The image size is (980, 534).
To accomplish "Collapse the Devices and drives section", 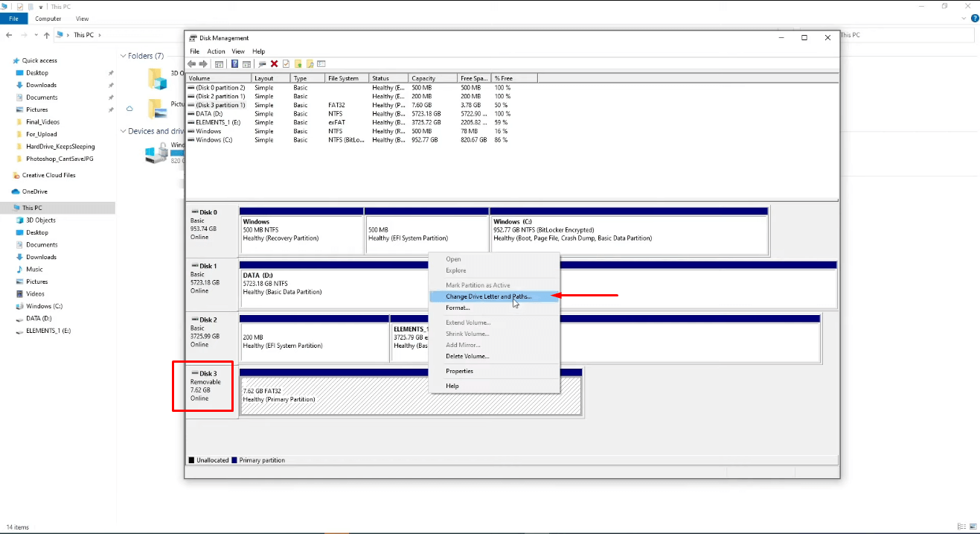I will pos(123,131).
